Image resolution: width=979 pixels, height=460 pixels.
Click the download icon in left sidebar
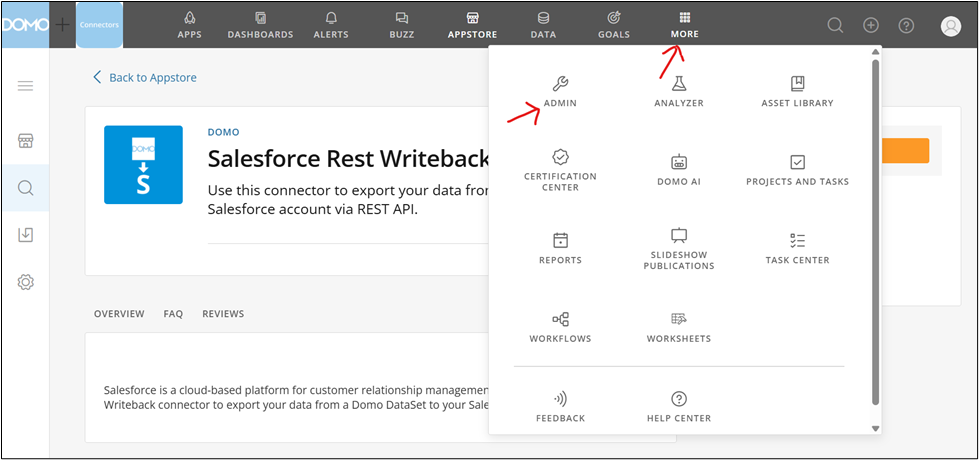point(25,235)
